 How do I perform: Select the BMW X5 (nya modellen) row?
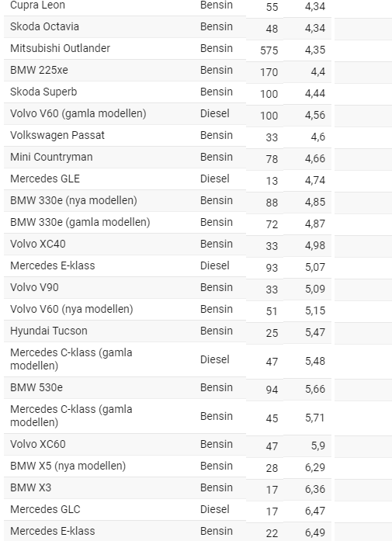pyautogui.click(x=168, y=466)
